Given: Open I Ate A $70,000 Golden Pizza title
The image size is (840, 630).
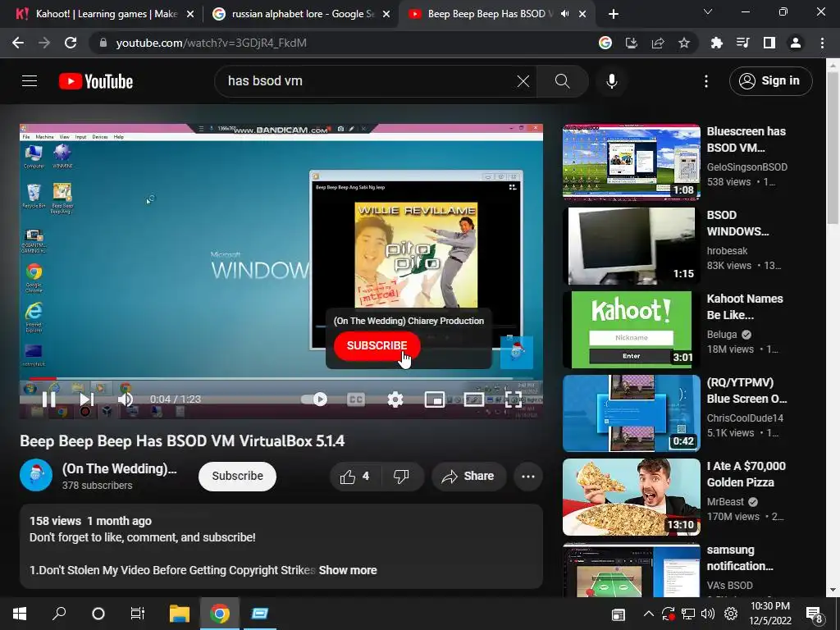Looking at the screenshot, I should pos(746,474).
